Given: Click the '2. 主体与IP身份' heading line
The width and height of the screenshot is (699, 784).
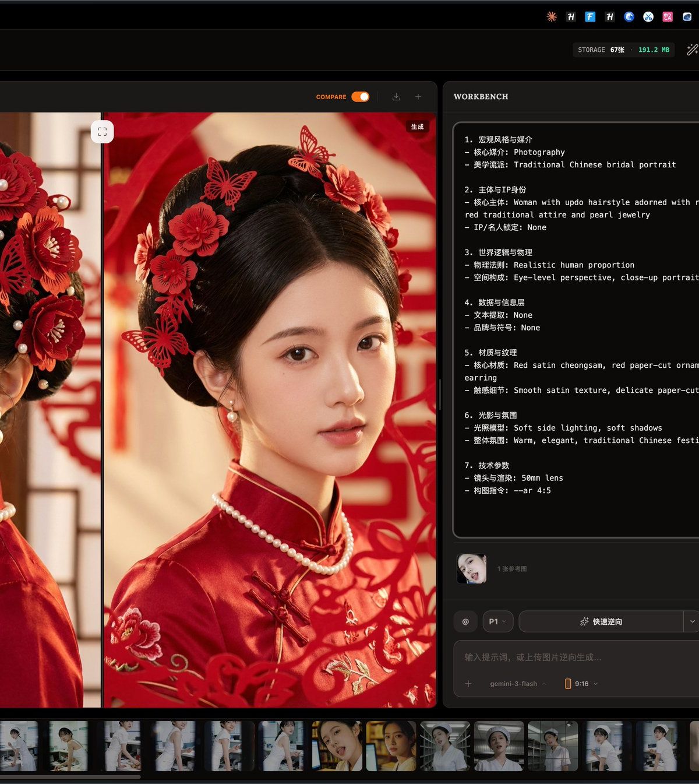Looking at the screenshot, I should pos(495,190).
